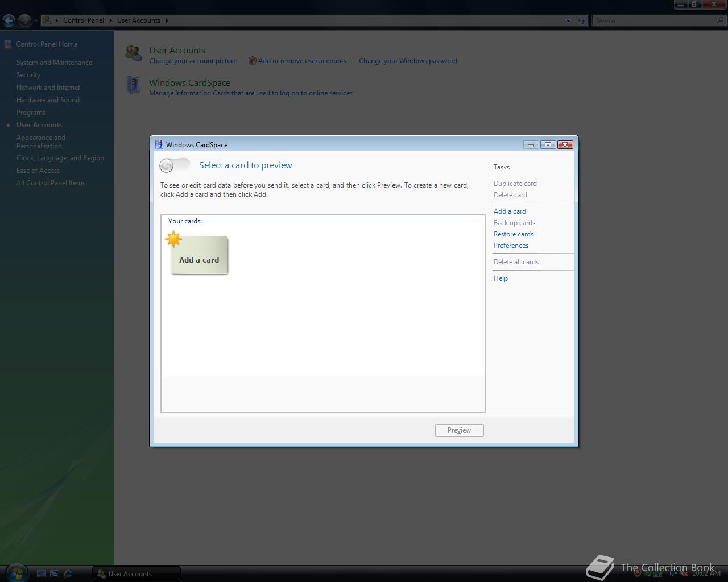Click Manage Information Cards description link
The height and width of the screenshot is (582, 728).
[x=251, y=93]
